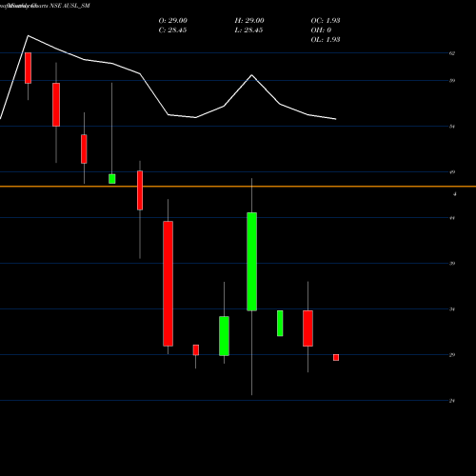The image size is (476, 476).
Task: Click the 24 price axis label
Action: (452, 401)
